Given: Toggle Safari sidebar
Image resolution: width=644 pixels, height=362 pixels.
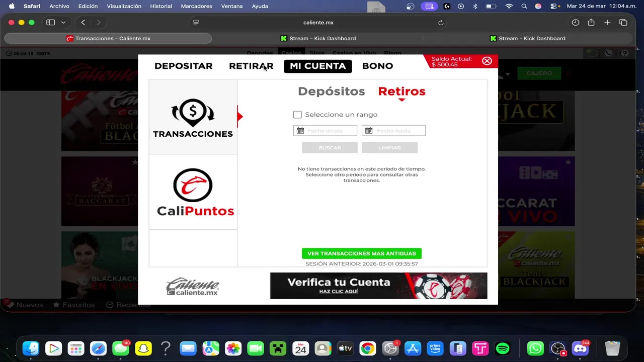Looking at the screenshot, I should (50, 23).
